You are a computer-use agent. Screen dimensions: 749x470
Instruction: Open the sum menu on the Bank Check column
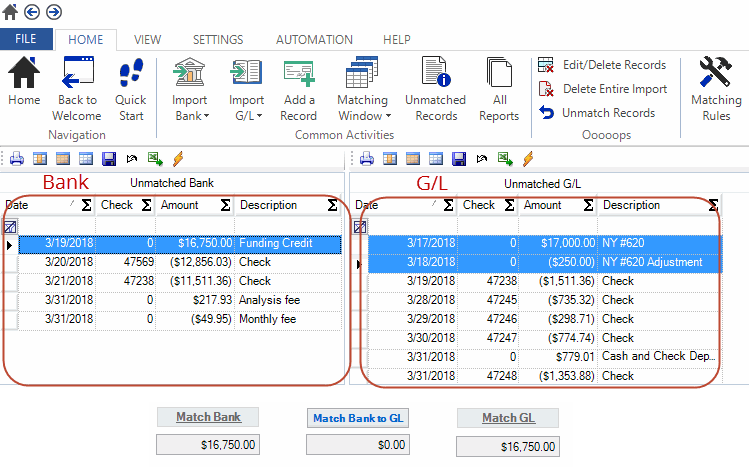(147, 205)
